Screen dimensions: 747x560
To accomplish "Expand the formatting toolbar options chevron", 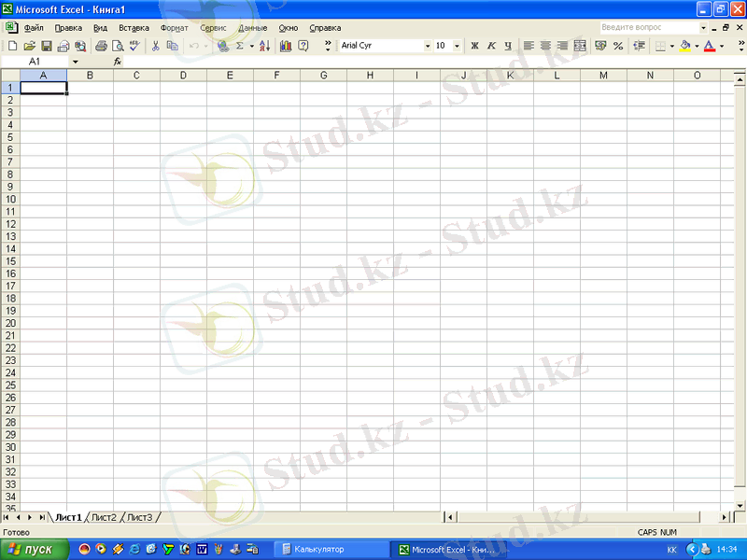I will pos(741,46).
